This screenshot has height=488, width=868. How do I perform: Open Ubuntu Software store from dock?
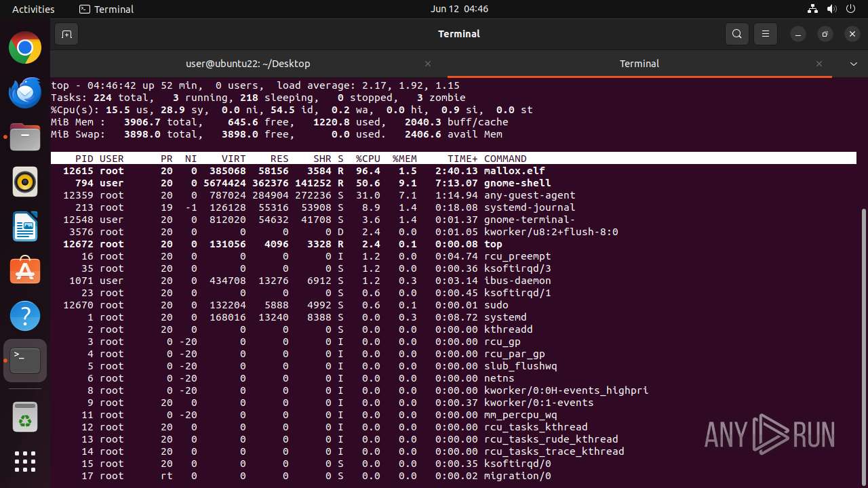coord(25,271)
